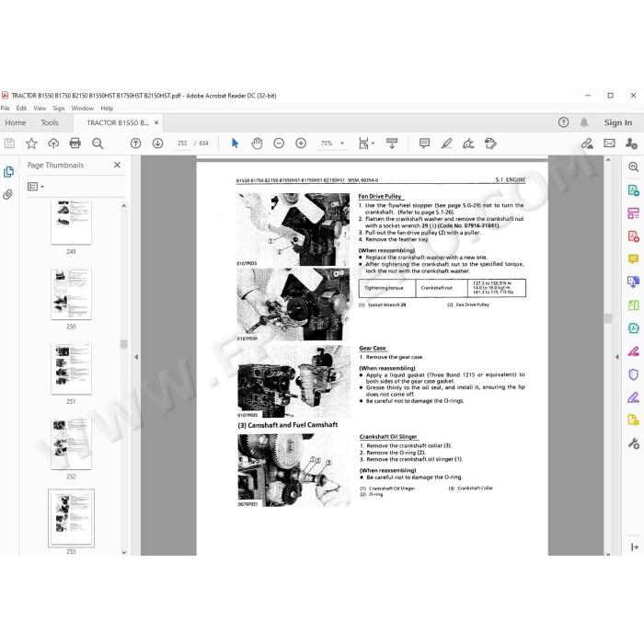Open the Attachments paperclip panel
This screenshot has width=644, height=644.
(x=7, y=194)
